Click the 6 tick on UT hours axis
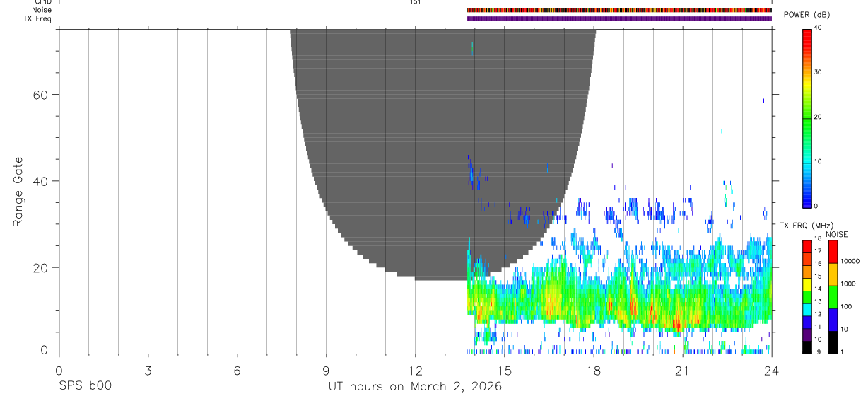The image size is (868, 401). [x=237, y=370]
